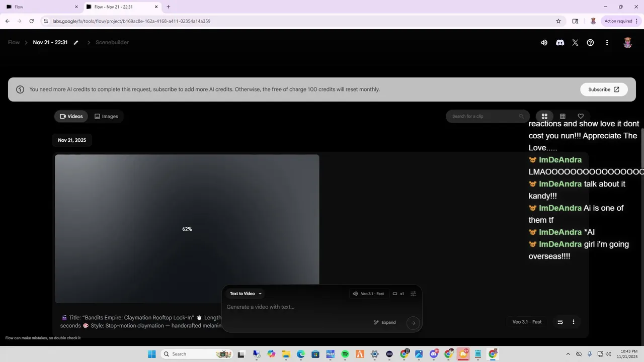This screenshot has height=362, width=644.
Task: Open Microsoft Edge from taskbar
Action: click(x=300, y=354)
